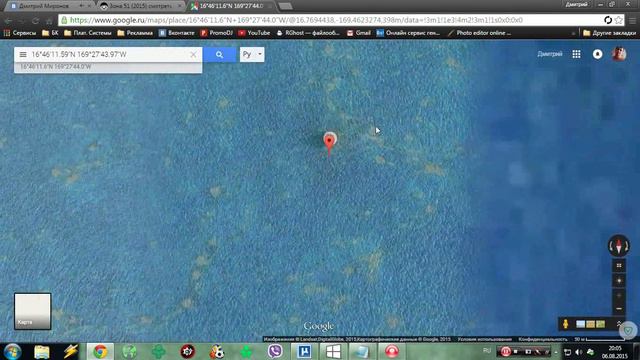Image resolution: width=640 pixels, height=360 pixels.
Task: Zoom in with the plus button
Action: (619, 295)
